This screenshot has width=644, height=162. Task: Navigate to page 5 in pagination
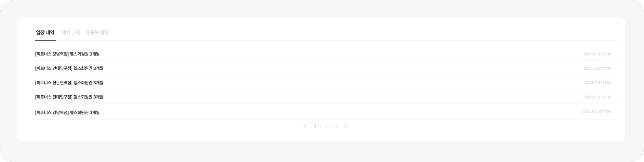click(337, 126)
